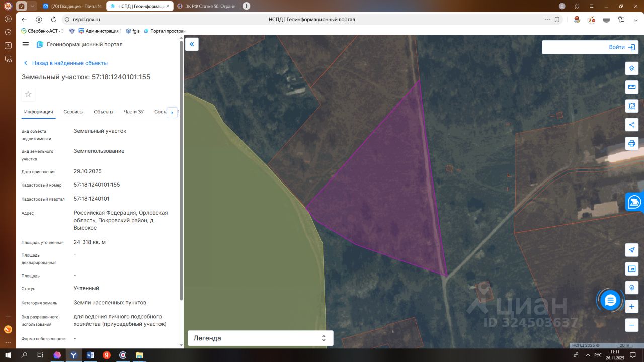
Task: Bookmark this page in address bar
Action: tap(557, 20)
